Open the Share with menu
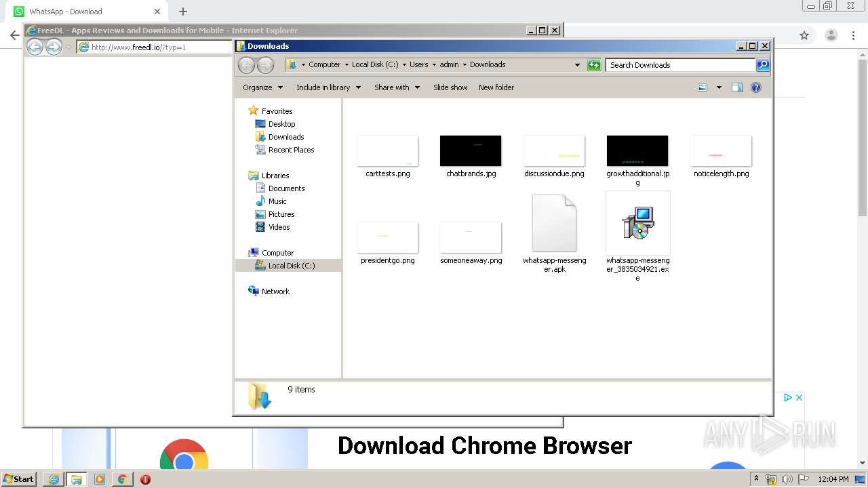This screenshot has height=488, width=868. point(397,87)
